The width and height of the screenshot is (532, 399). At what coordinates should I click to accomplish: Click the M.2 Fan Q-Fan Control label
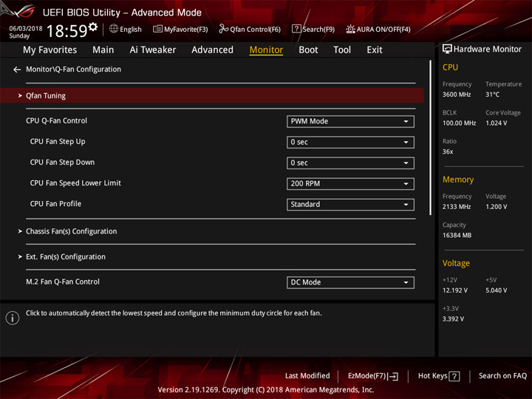point(63,282)
